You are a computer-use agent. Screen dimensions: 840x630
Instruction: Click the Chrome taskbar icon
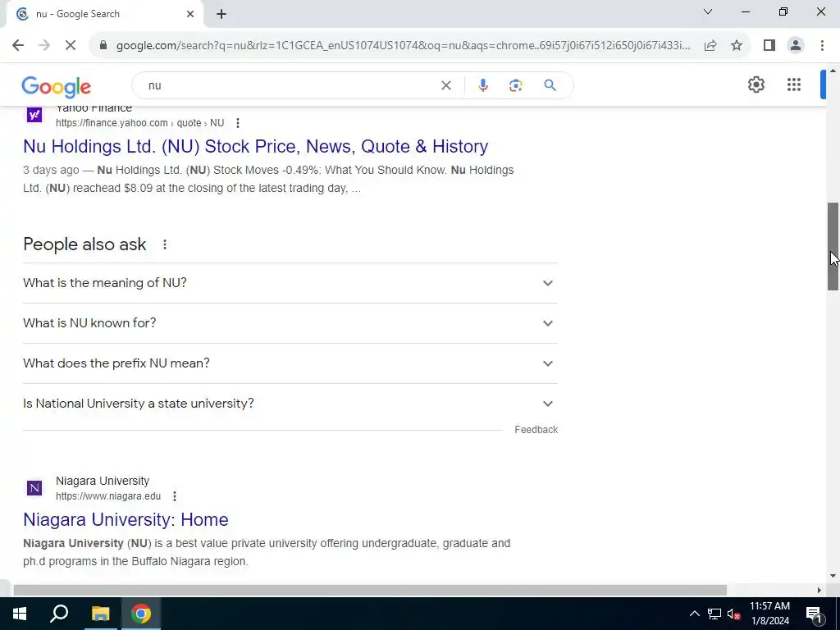[141, 614]
